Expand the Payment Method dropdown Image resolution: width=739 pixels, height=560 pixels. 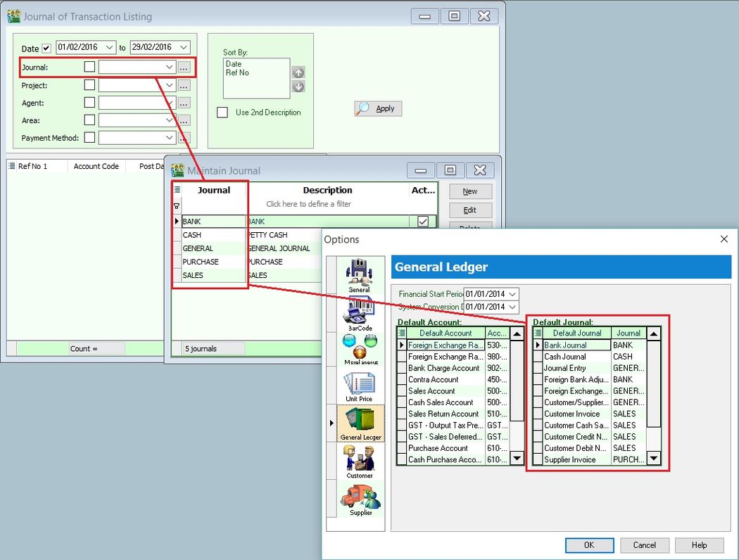[x=169, y=138]
